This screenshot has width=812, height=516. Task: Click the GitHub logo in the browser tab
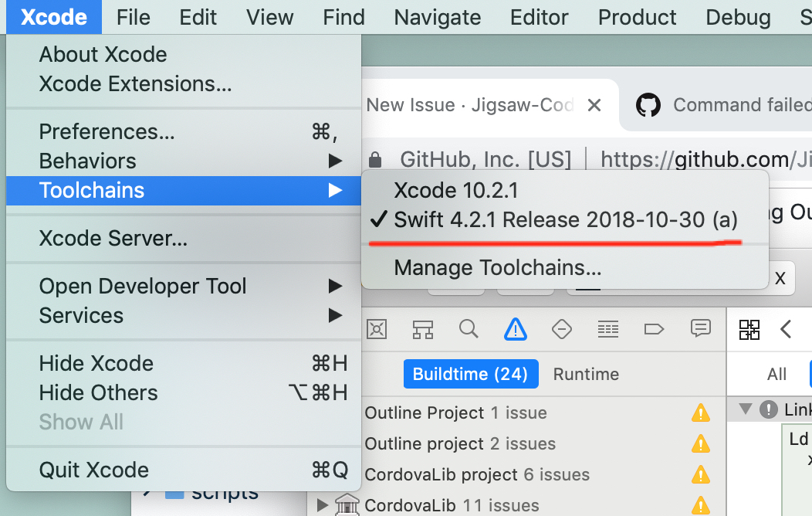(x=648, y=104)
